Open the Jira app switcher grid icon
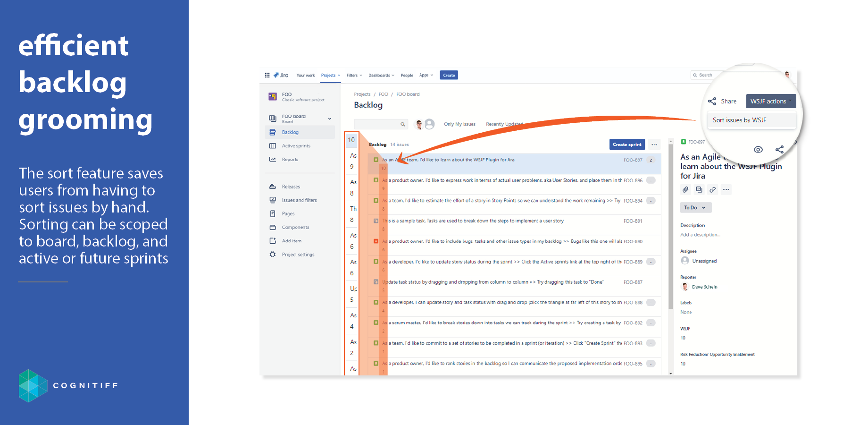 tap(267, 75)
